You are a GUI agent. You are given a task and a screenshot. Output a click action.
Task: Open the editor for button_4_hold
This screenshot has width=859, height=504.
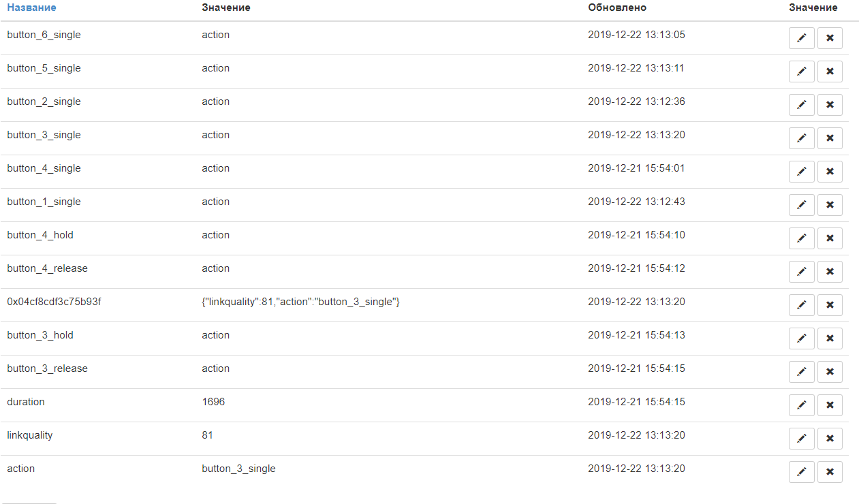[x=801, y=238]
